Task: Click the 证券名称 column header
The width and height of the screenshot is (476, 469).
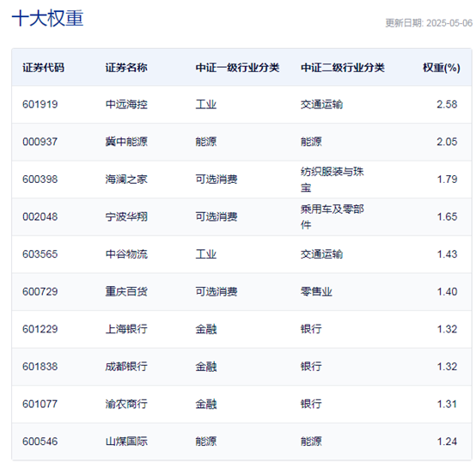Action: click(126, 67)
